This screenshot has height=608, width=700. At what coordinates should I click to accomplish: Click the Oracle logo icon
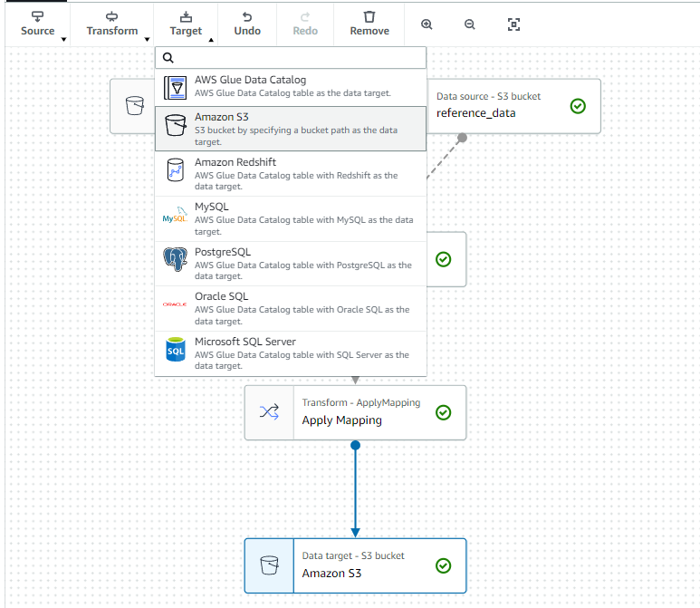click(175, 304)
